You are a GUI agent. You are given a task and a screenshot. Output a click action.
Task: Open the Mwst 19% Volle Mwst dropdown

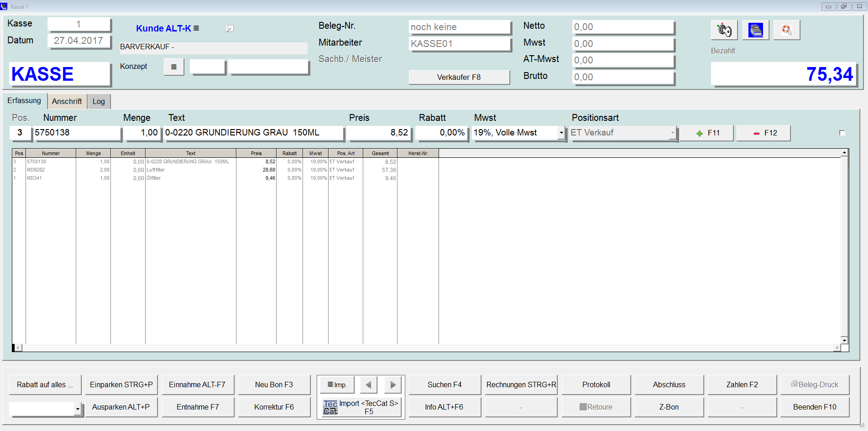[561, 133]
